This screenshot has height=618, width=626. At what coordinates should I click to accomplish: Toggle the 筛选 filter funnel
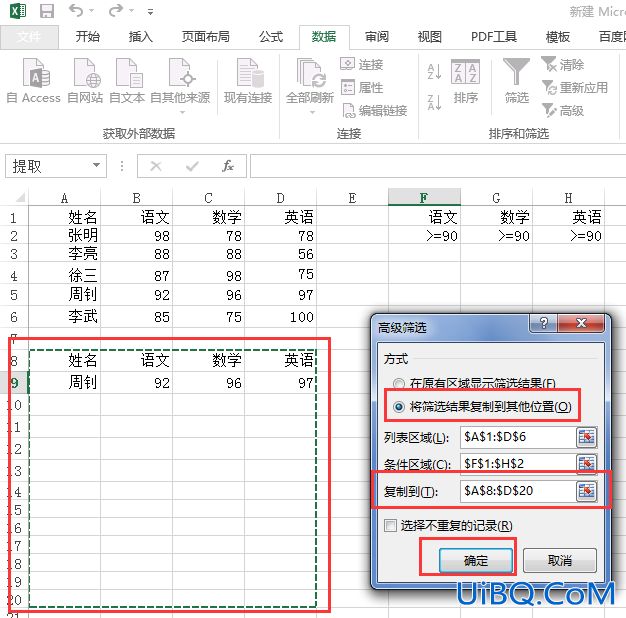point(517,81)
